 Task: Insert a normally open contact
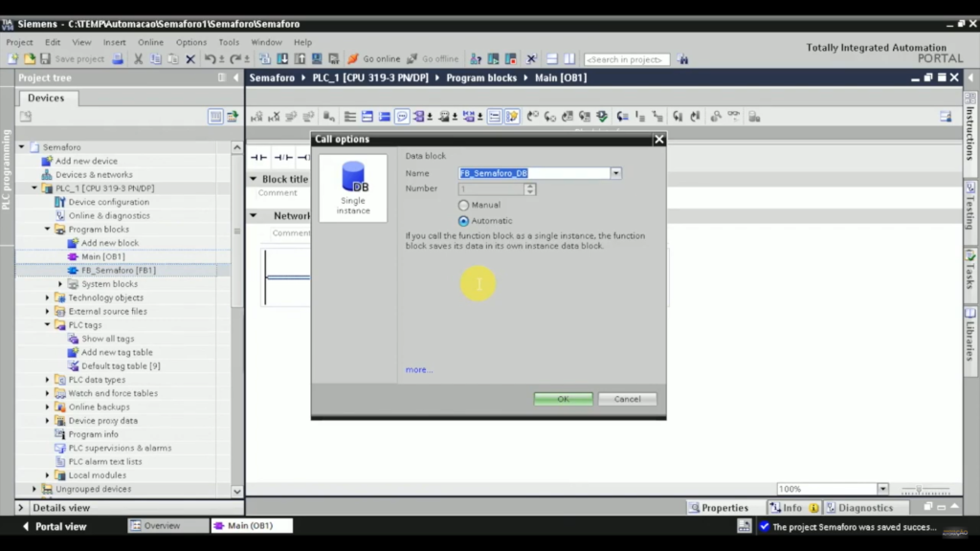pos(258,158)
